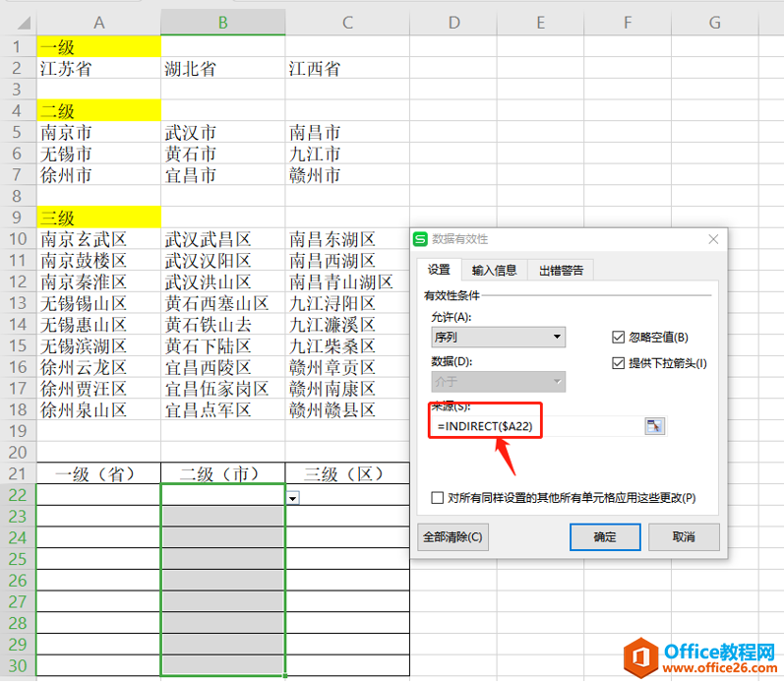Screen dimensions: 784x685
Task: Click the yellow 三级 cell
Action: 98,218
